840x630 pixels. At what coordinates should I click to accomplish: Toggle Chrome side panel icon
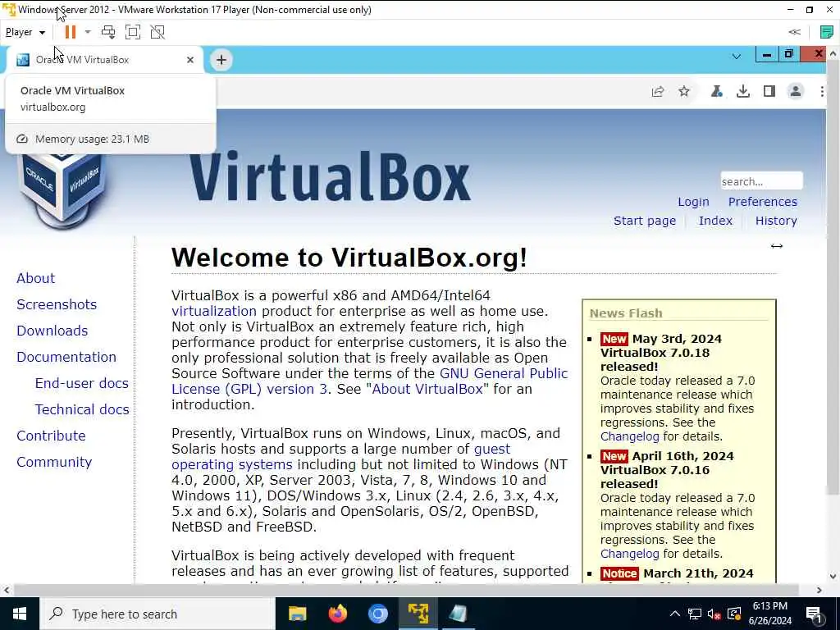pos(769,92)
